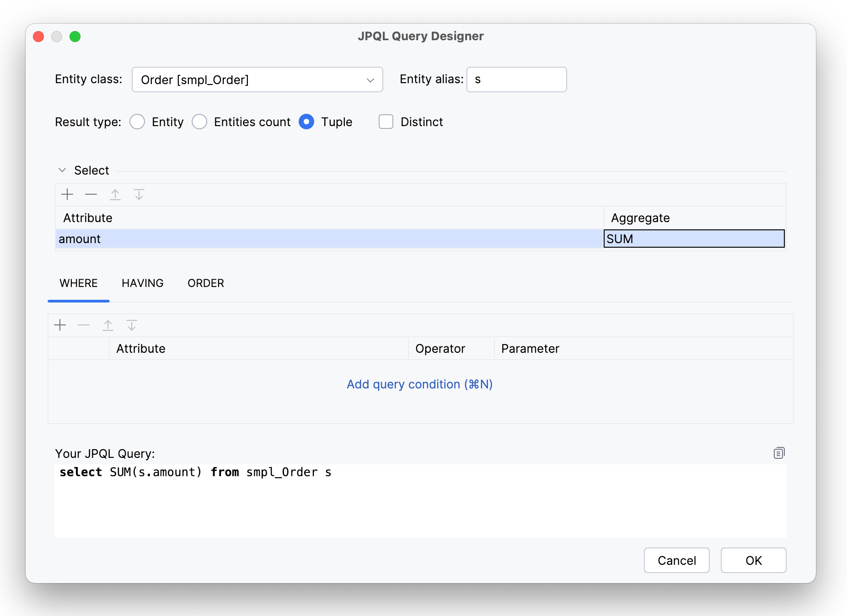Open the Entity class dropdown
847x616 pixels.
(x=257, y=80)
